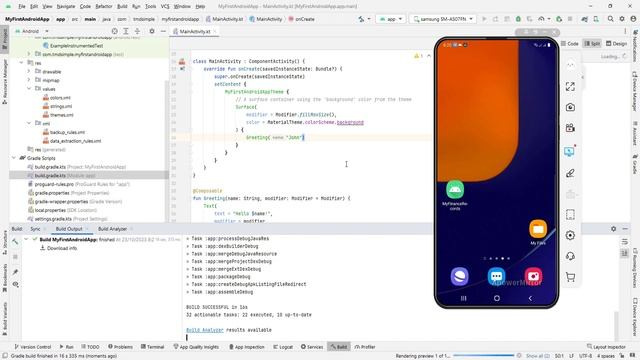Open data_extraction_rules.xml file
This screenshot has width=640, height=360.
pos(75,141)
